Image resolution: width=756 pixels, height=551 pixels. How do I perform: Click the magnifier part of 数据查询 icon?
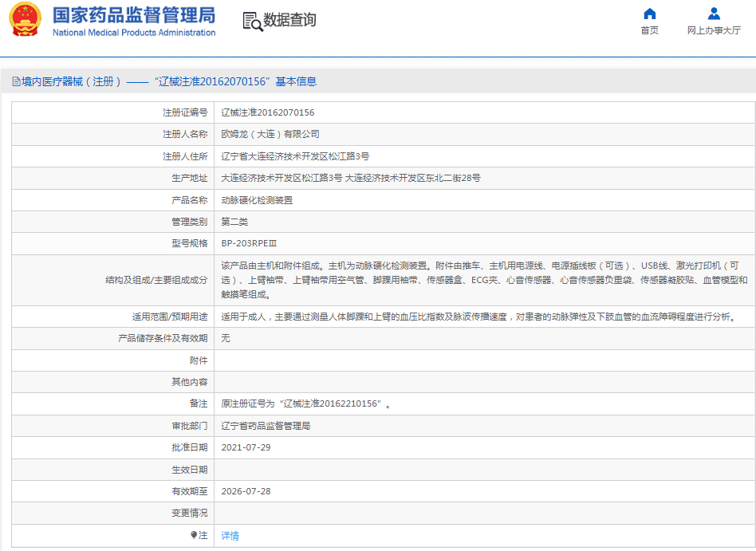(256, 25)
